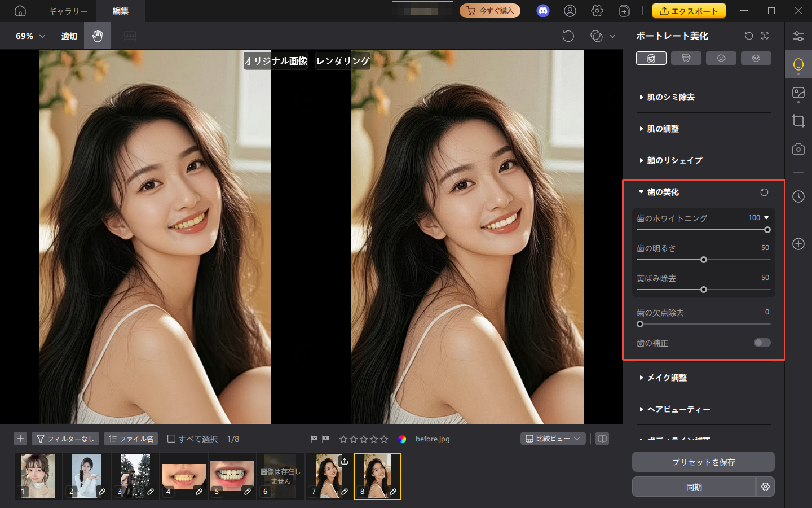
Task: Click the adjustment sliders sidebar icon
Action: point(798,36)
